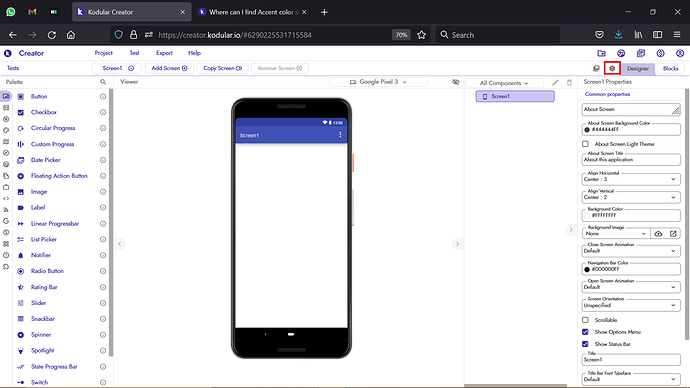Enable About Screen Light Theme checkbox
The image size is (690, 388).
(x=585, y=144)
